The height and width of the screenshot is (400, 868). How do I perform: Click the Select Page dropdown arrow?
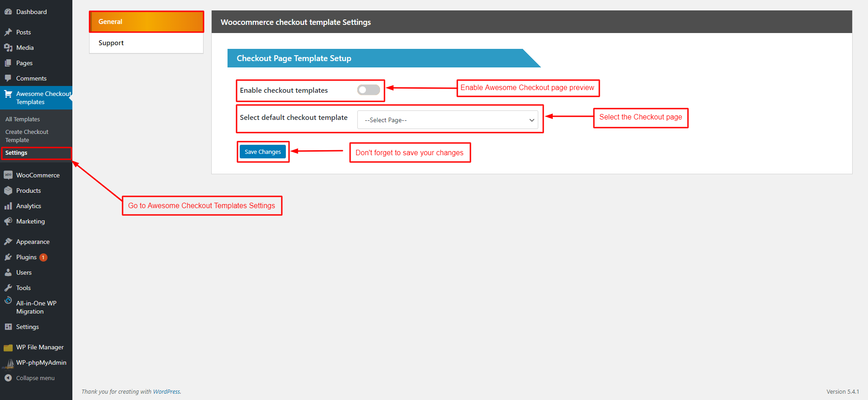532,120
